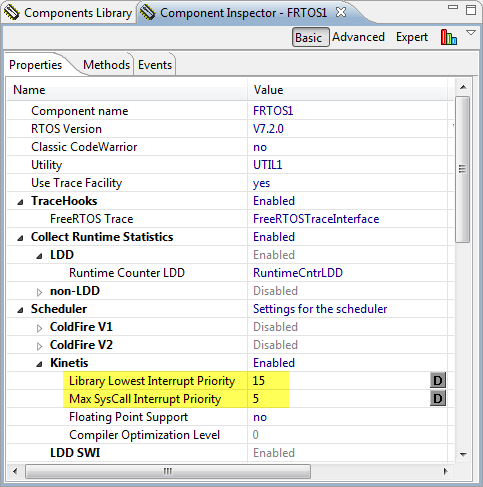The width and height of the screenshot is (483, 487).
Task: Toggle the TraceHooks Enabled value
Action: [274, 201]
